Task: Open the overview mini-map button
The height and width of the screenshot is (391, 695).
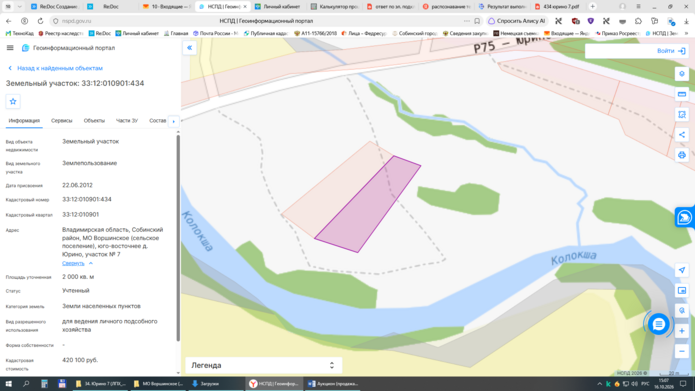Action: (x=682, y=290)
